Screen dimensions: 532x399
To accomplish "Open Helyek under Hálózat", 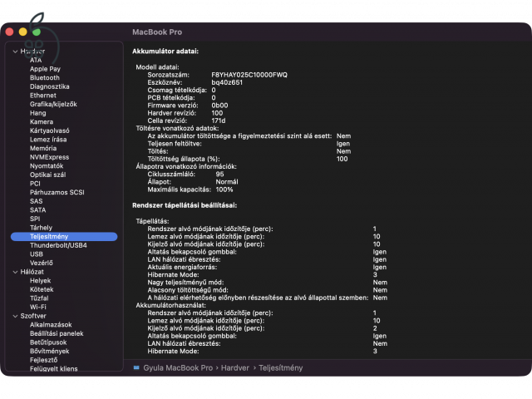I will (41, 281).
